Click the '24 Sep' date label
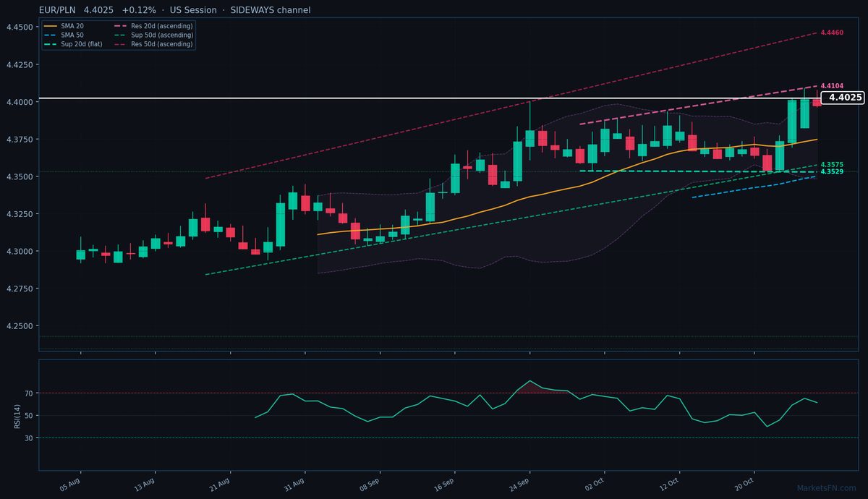 [519, 485]
